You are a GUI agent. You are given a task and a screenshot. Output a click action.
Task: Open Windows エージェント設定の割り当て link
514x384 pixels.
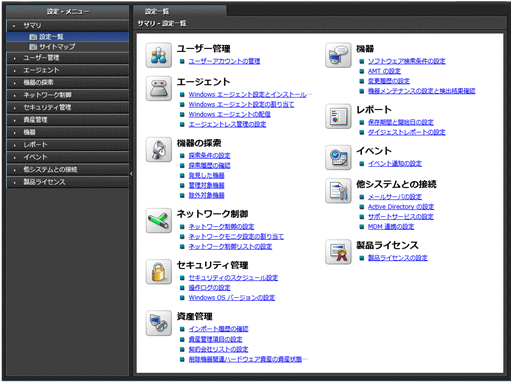point(241,105)
